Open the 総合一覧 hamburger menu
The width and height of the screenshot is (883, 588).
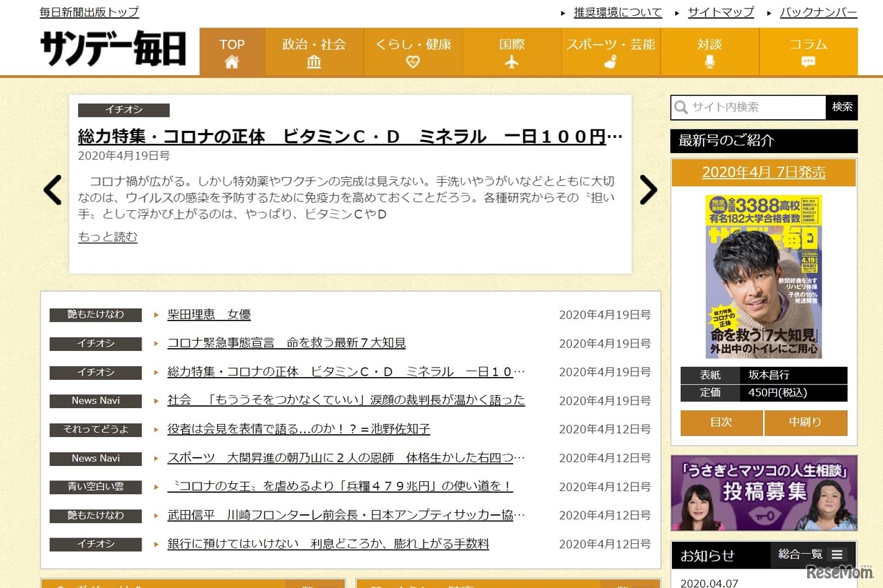[x=836, y=554]
